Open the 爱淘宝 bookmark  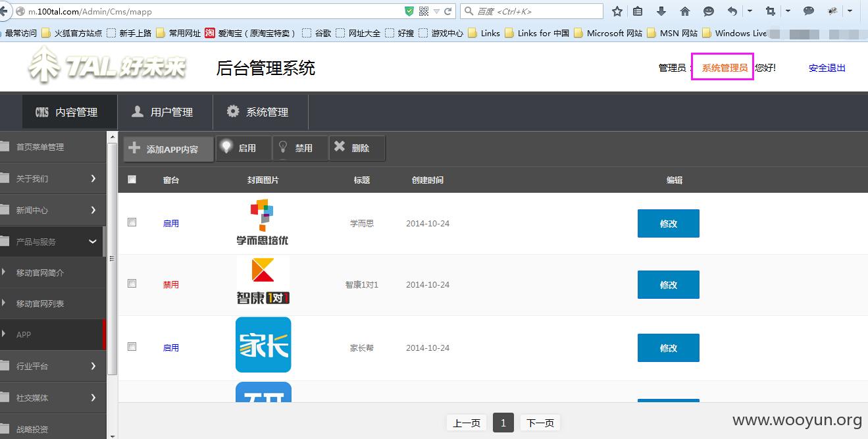click(x=250, y=33)
